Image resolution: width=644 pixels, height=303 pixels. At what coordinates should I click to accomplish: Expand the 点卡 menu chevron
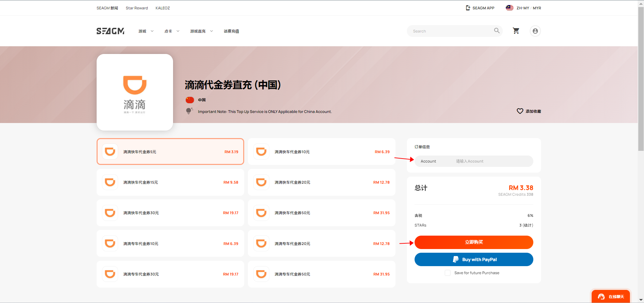[x=178, y=31]
